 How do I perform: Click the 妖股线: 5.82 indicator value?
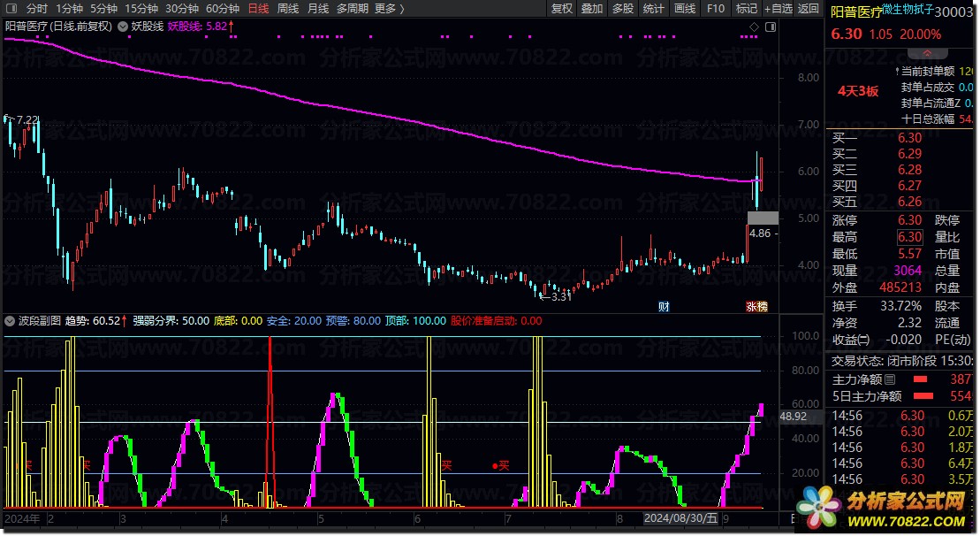pos(197,27)
